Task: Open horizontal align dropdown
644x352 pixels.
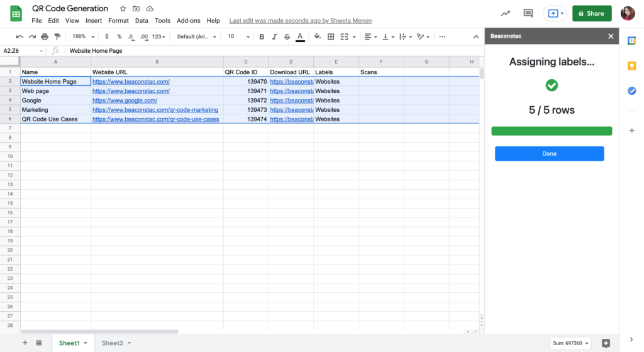Action: point(370,36)
